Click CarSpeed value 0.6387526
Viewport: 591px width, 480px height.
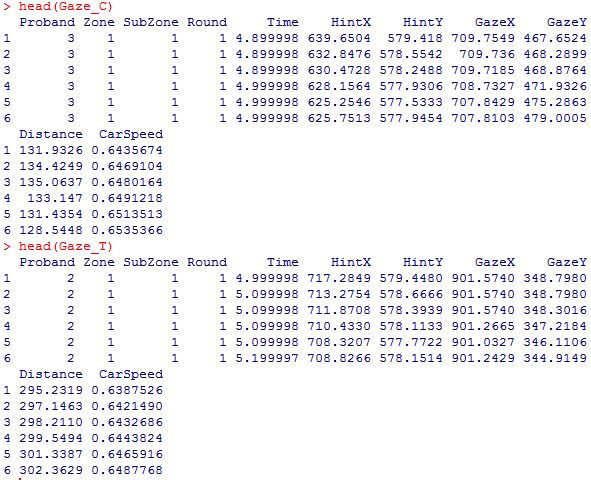pos(127,390)
